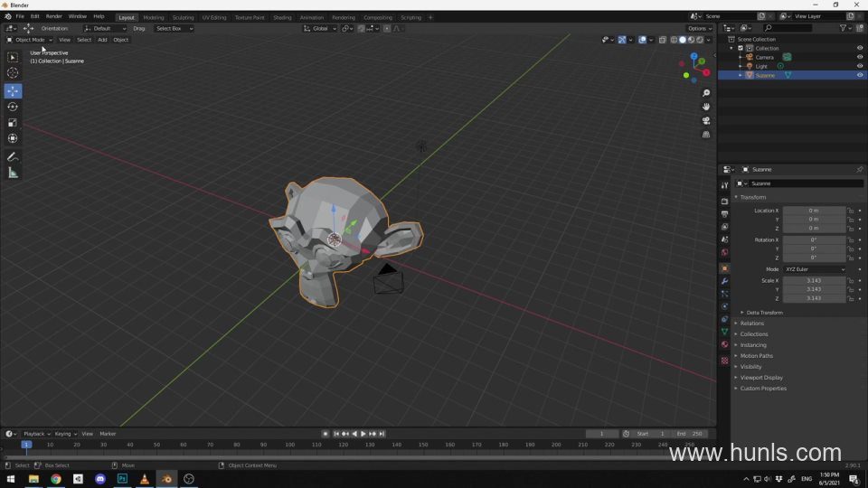
Task: Click the End frame 250 field
Action: point(690,434)
